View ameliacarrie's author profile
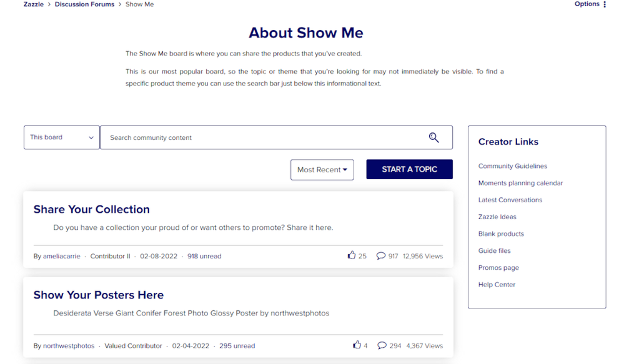 (61, 256)
